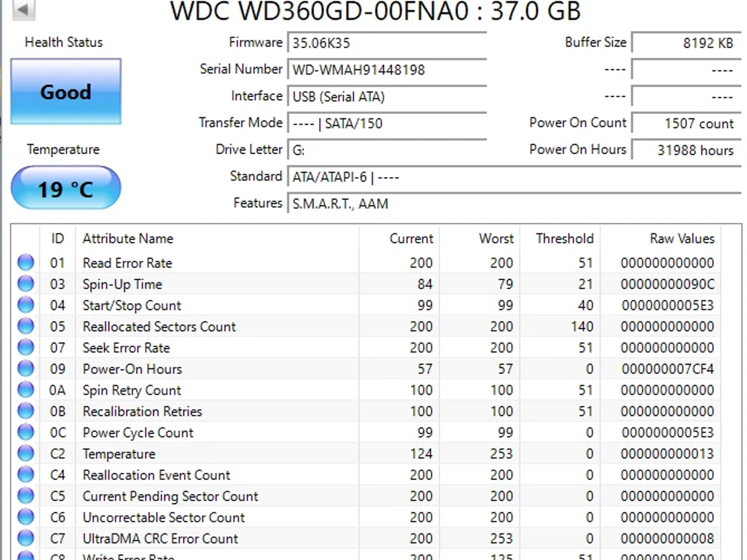Click the previous disk arrow button
The width and height of the screenshot is (747, 560).
click(23, 9)
